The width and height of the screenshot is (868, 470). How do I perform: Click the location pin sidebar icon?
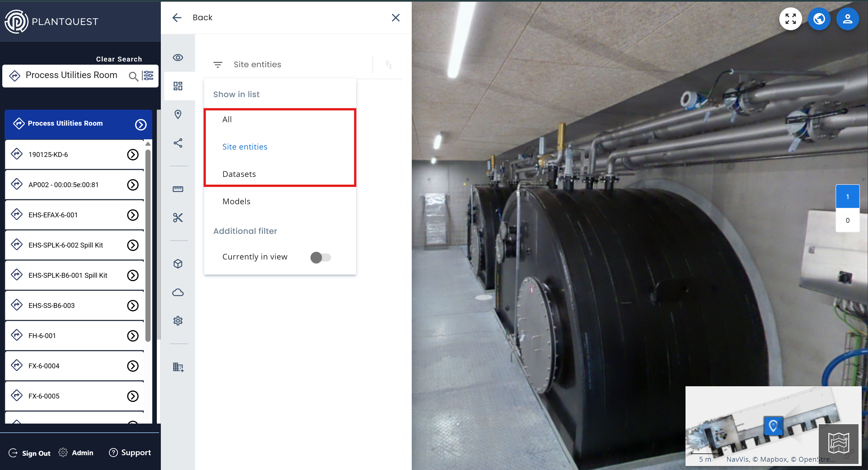[178, 115]
